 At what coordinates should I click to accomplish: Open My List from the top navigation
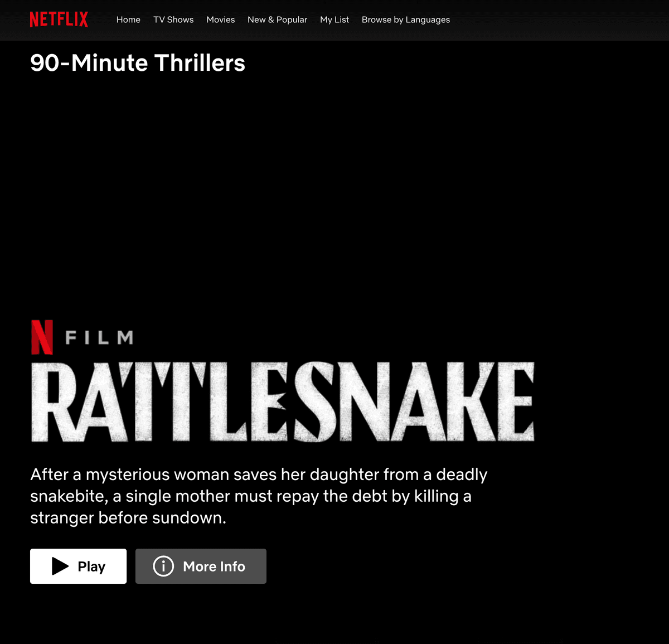coord(334,20)
